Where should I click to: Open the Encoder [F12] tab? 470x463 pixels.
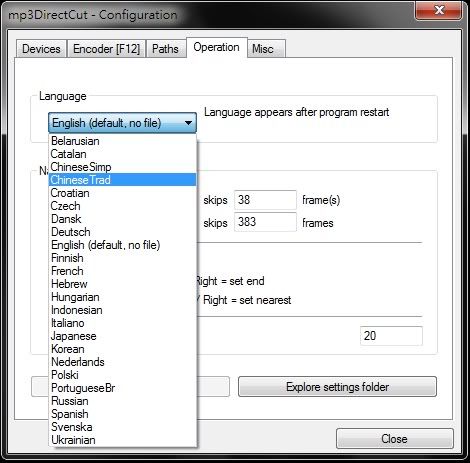(106, 49)
